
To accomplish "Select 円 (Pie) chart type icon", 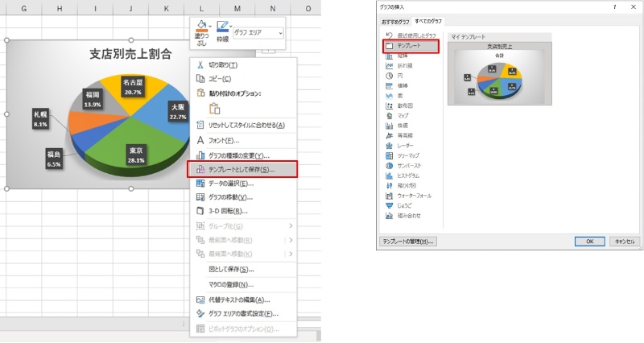I will coord(400,76).
